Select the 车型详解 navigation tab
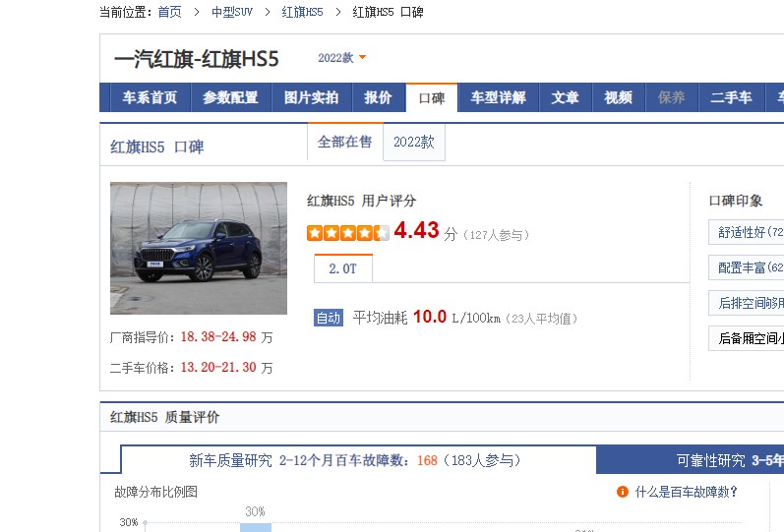Screen dimensions: 784x532 tap(498, 97)
